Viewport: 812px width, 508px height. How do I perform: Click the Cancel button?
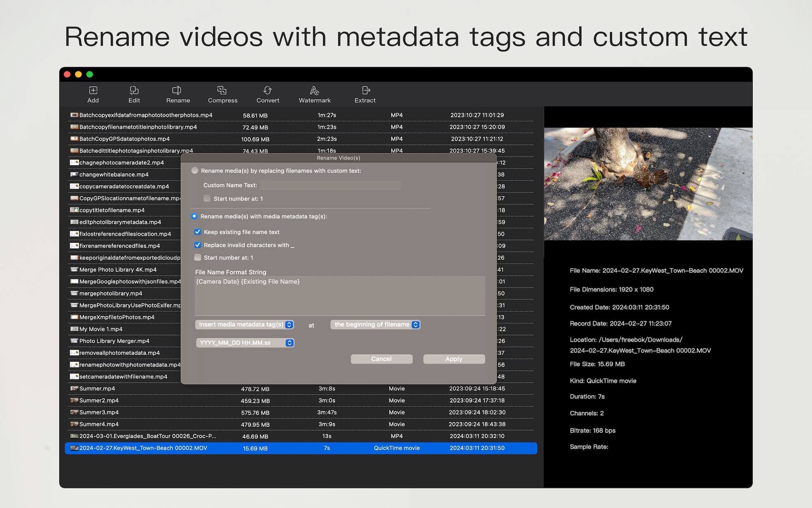pos(380,358)
